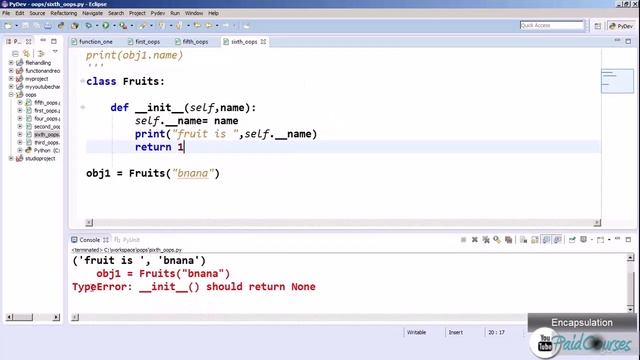Expand the myproject project node
The image size is (640, 360).
(11, 79)
